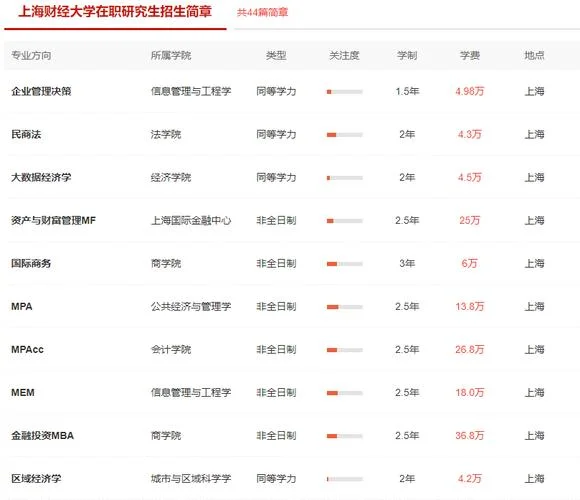The height and width of the screenshot is (500, 580).
Task: Click the 关注度 bar for 大数据经济学
Action: click(x=345, y=178)
